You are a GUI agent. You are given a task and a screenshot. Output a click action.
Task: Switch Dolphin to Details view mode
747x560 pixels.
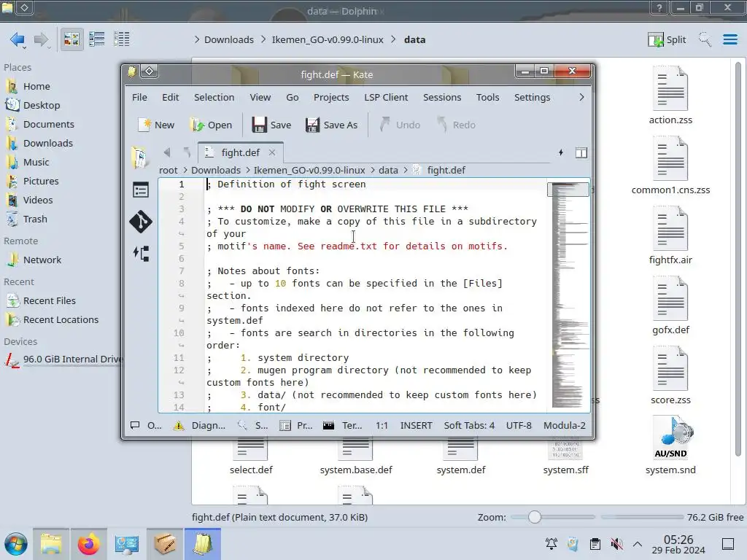tap(122, 39)
